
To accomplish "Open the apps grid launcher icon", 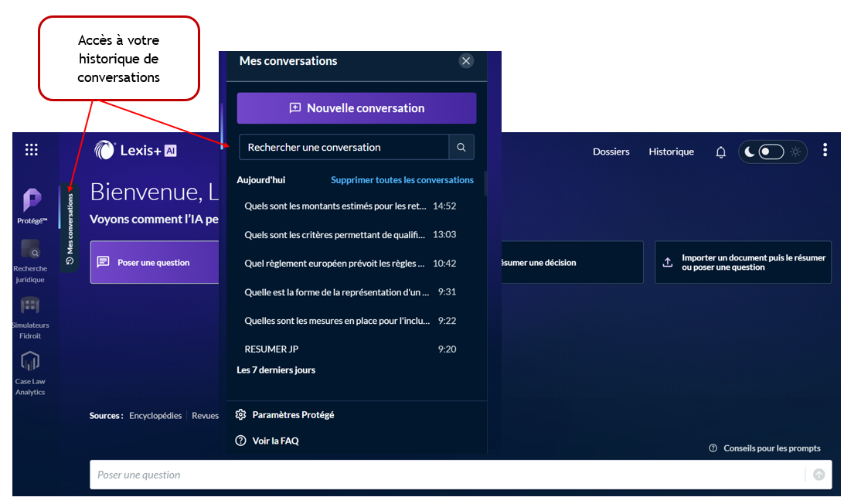I will (x=32, y=150).
